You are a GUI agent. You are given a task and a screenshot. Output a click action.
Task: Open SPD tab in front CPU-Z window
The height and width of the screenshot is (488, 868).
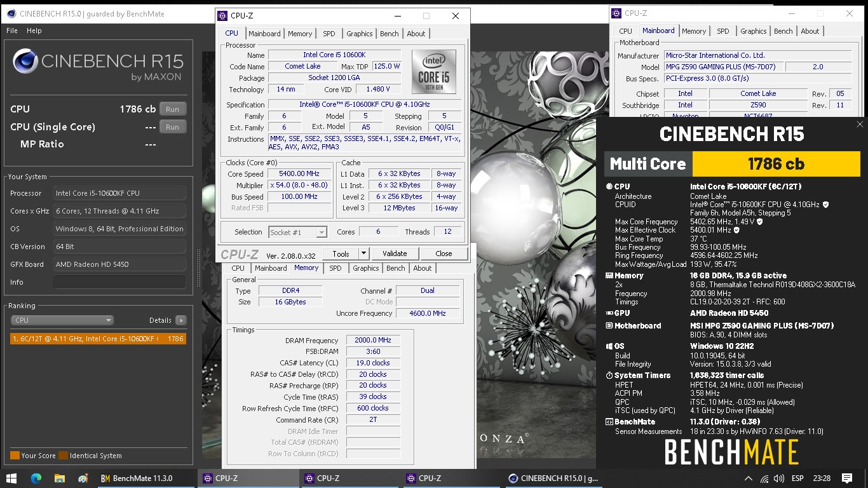[x=329, y=34]
